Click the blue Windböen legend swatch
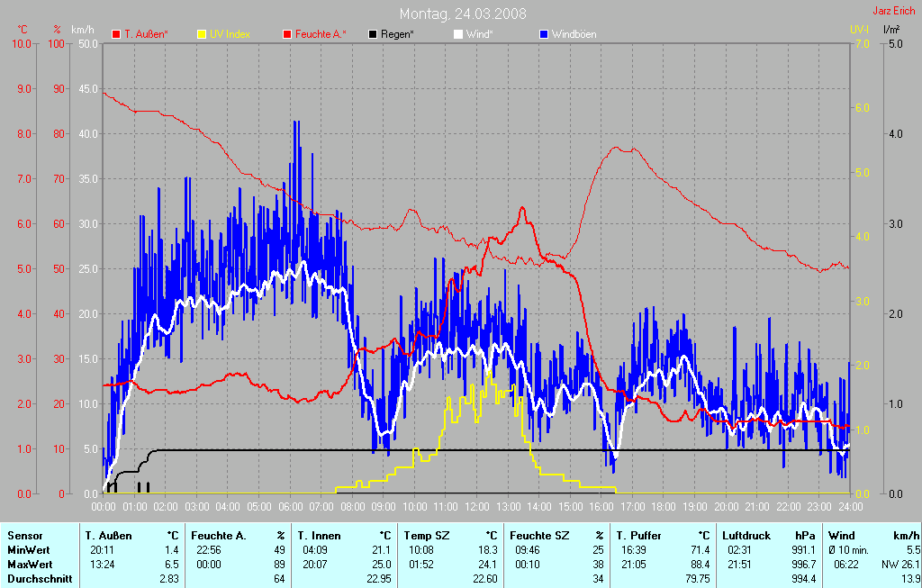Image resolution: width=922 pixels, height=588 pixels. pyautogui.click(x=543, y=34)
